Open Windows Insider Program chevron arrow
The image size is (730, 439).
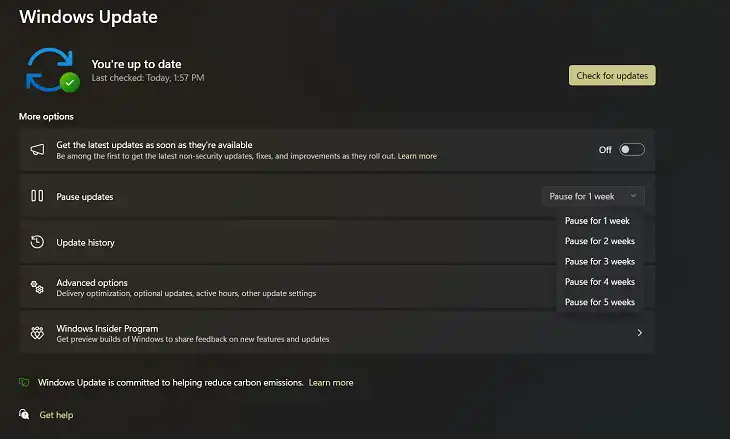(640, 332)
